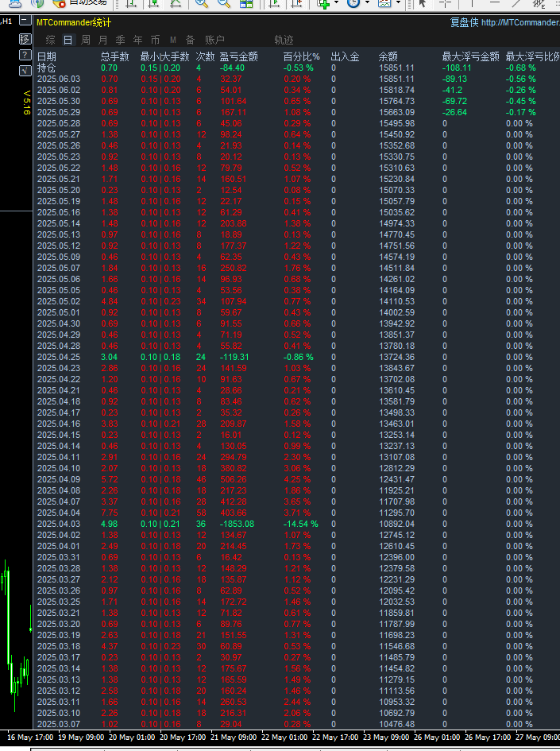
Task: Toggle the √ checkmark panel icon
Action: coord(25,71)
